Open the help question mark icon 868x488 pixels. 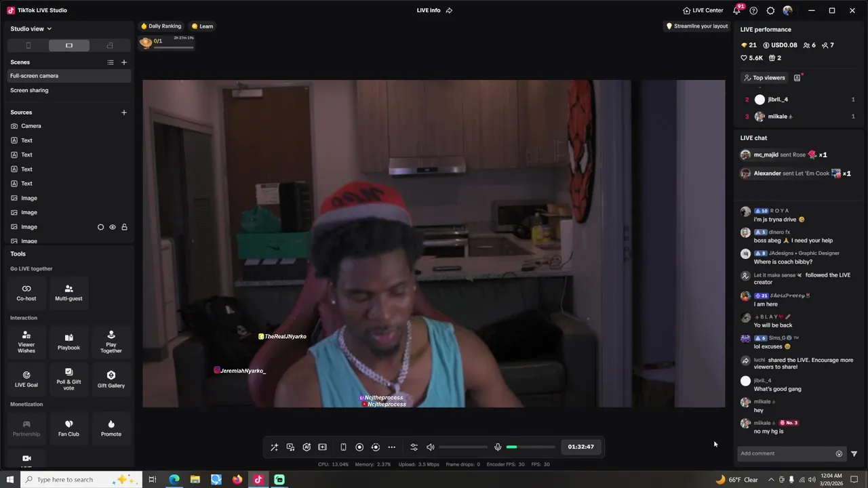tap(753, 10)
